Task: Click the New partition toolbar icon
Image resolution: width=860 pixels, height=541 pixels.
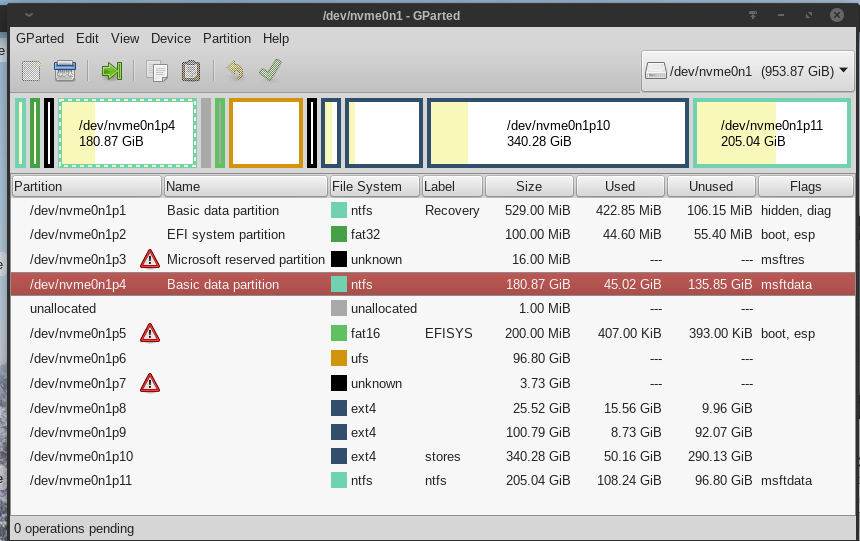Action: 31,71
